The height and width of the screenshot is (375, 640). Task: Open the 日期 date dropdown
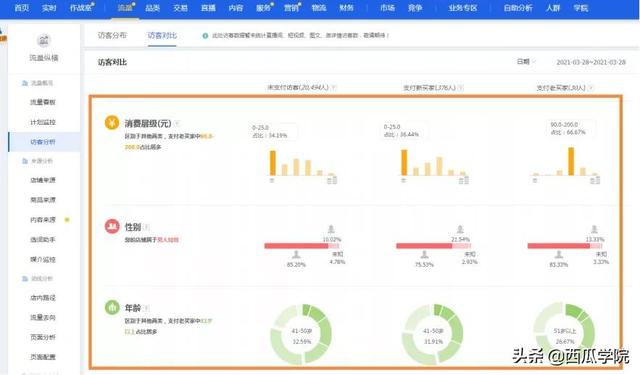pyautogui.click(x=526, y=62)
